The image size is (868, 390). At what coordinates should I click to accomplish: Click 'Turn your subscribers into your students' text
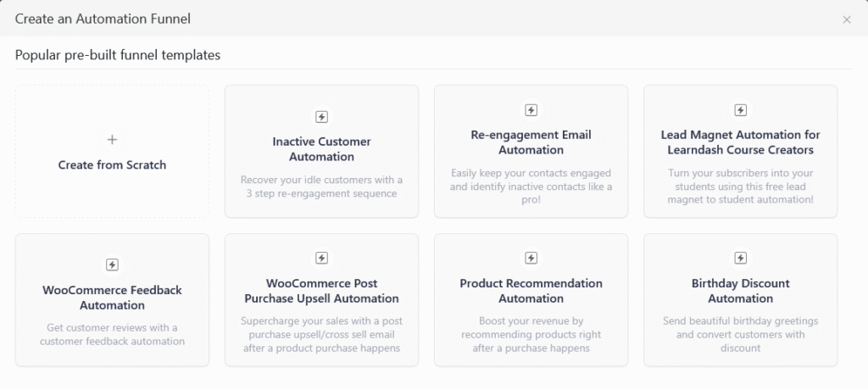[740, 187]
